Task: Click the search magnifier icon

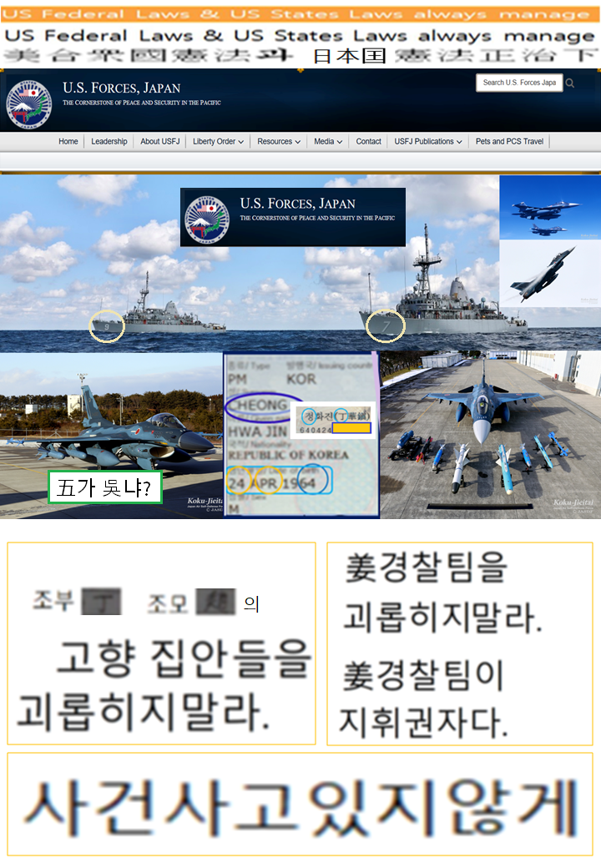Action: click(x=570, y=83)
